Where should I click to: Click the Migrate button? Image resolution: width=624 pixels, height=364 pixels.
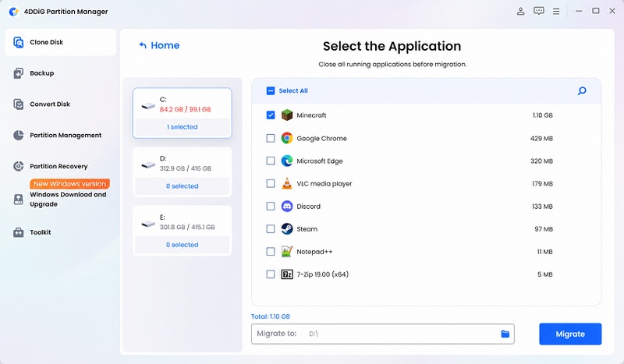(570, 334)
